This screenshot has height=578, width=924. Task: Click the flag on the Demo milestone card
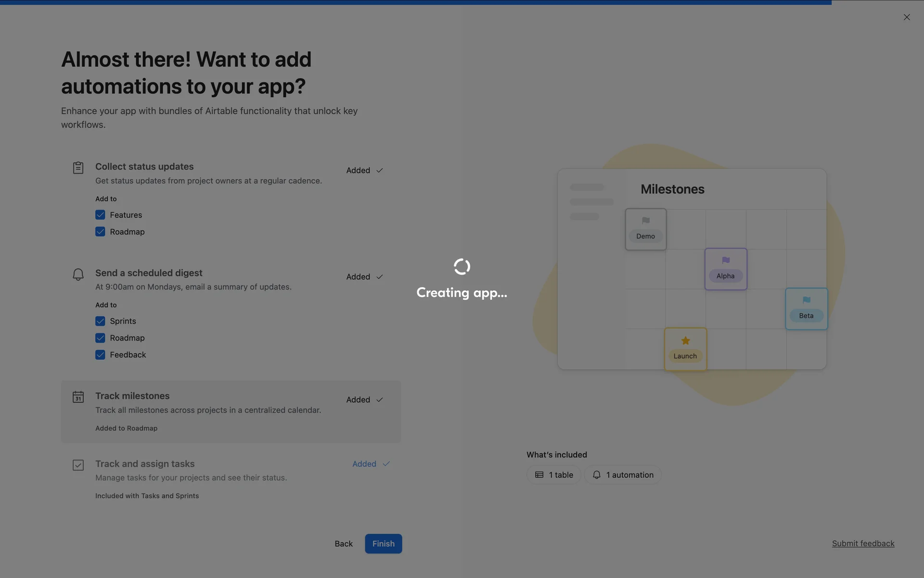tap(645, 221)
